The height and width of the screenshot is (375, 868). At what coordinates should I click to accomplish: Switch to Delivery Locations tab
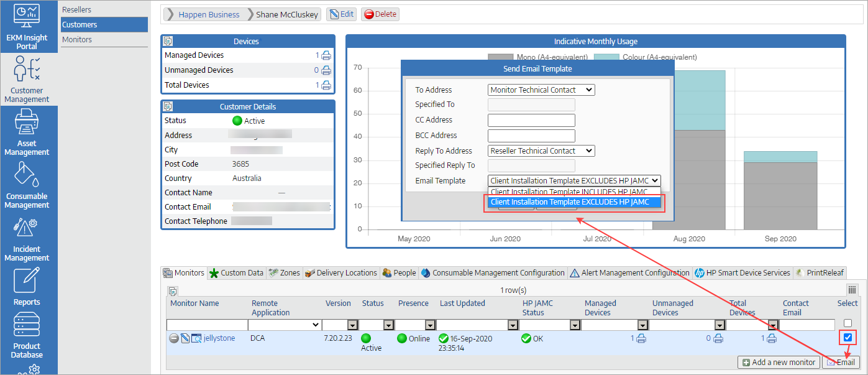[x=340, y=273]
